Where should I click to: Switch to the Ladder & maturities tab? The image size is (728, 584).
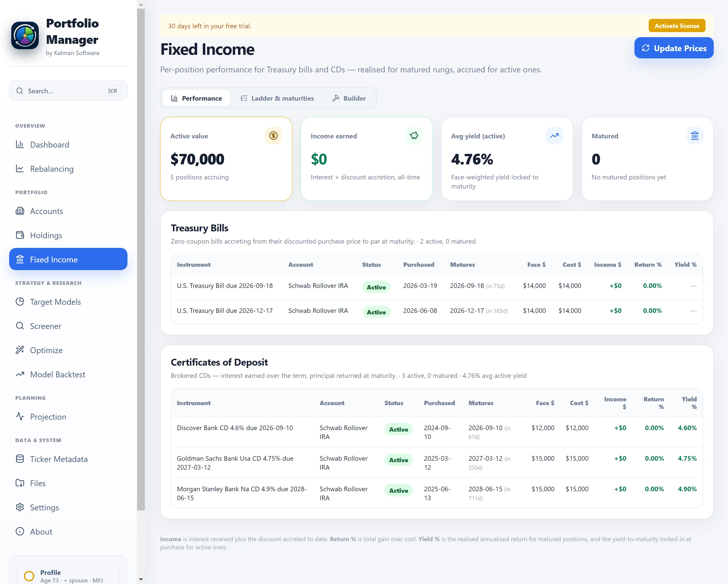pos(277,98)
